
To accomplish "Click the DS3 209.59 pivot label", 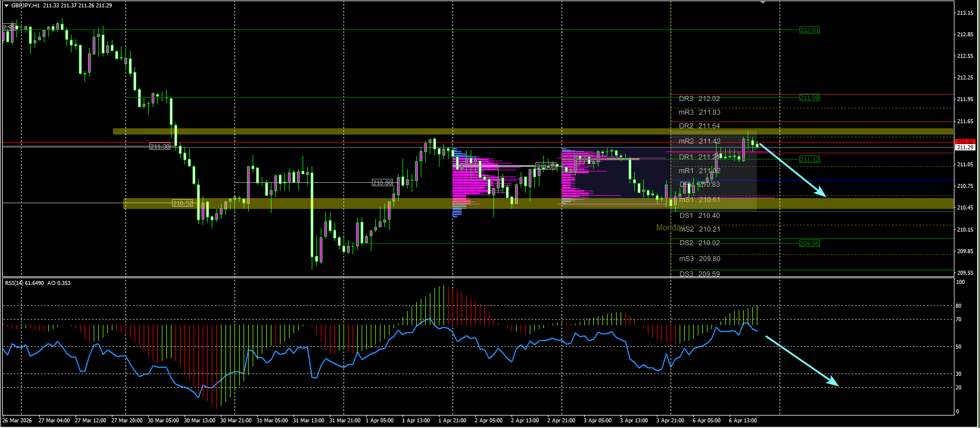I will 700,274.
